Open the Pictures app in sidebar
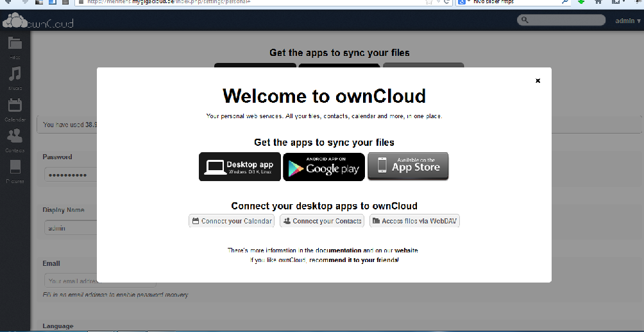This screenshot has width=644, height=332. pos(15,171)
